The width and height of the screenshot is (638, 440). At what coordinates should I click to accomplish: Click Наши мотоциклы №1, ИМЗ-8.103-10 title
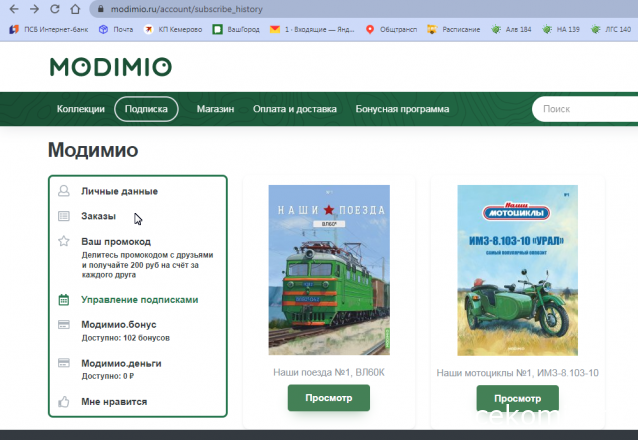(518, 373)
